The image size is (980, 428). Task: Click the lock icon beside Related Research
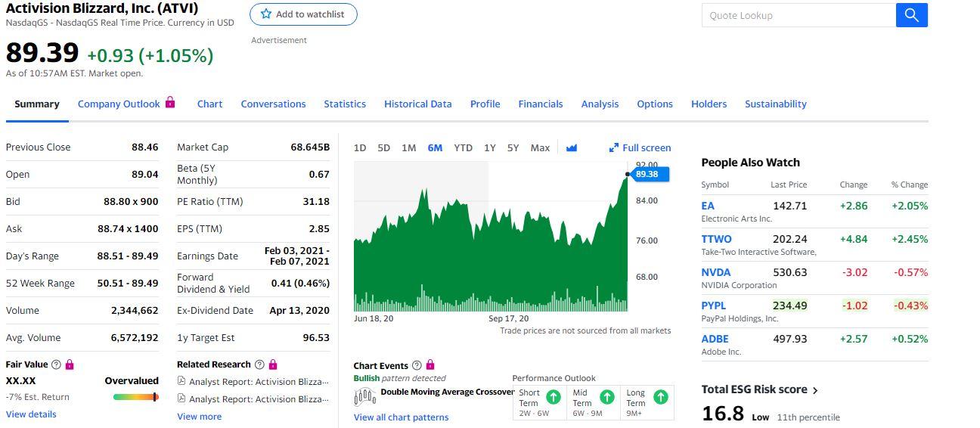(x=273, y=364)
